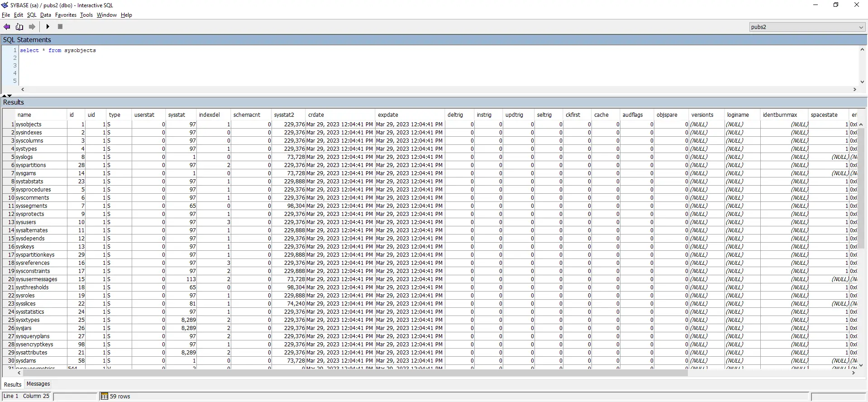Image resolution: width=868 pixels, height=402 pixels.
Task: Expand the SQL pane using the splitter down arrow
Action: click(x=10, y=96)
